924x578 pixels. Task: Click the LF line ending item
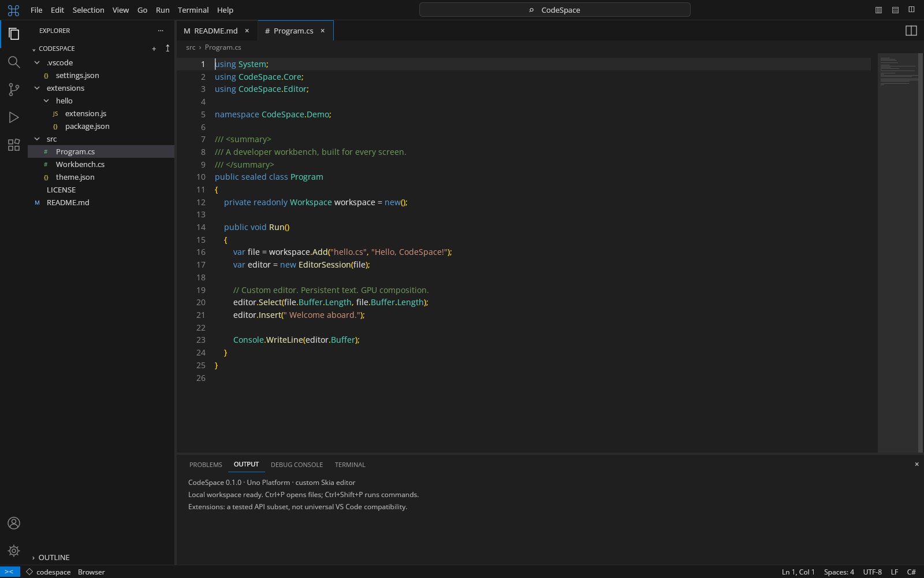point(894,572)
